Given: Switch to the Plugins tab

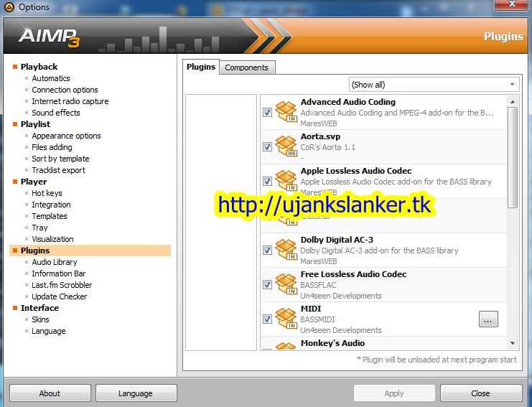Looking at the screenshot, I should pyautogui.click(x=201, y=67).
